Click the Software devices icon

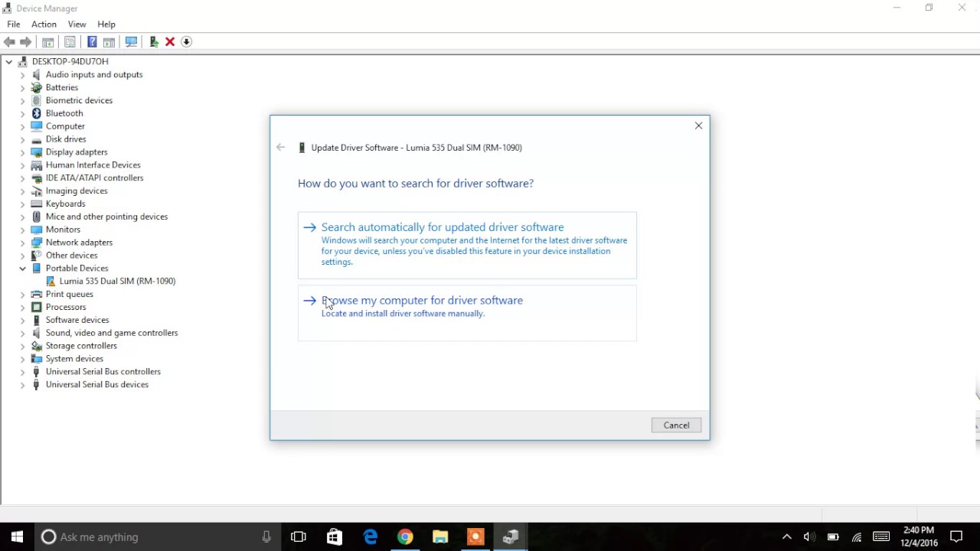pos(36,320)
